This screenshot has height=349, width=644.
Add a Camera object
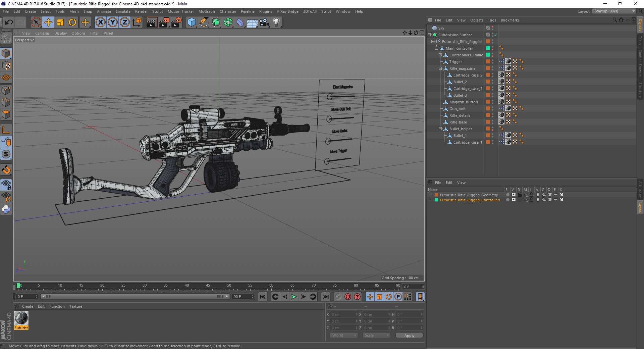coord(264,22)
